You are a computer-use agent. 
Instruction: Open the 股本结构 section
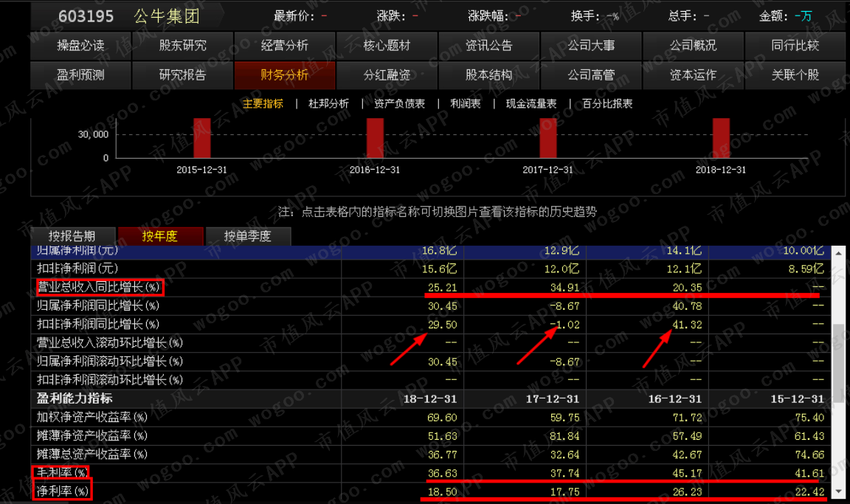489,75
